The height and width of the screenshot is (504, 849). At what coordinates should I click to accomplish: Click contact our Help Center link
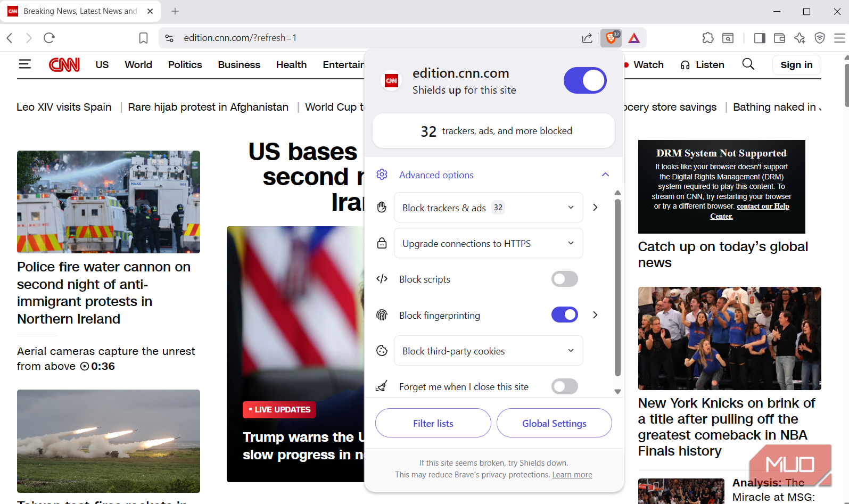750,211
